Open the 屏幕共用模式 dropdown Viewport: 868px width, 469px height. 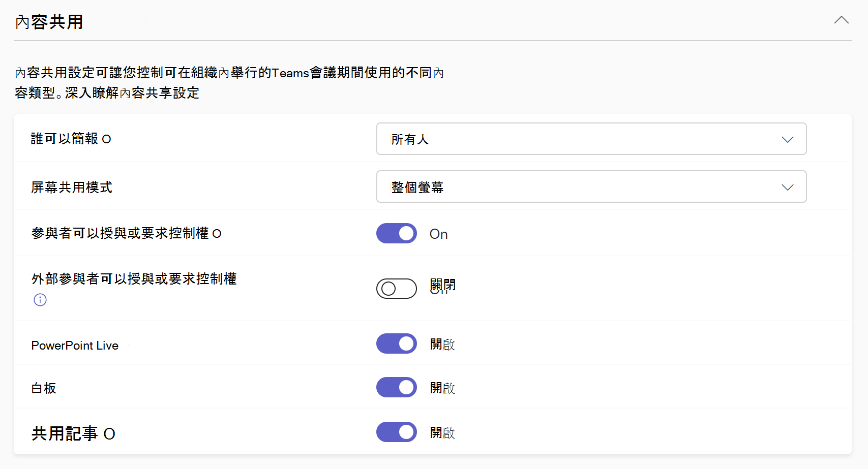(591, 186)
